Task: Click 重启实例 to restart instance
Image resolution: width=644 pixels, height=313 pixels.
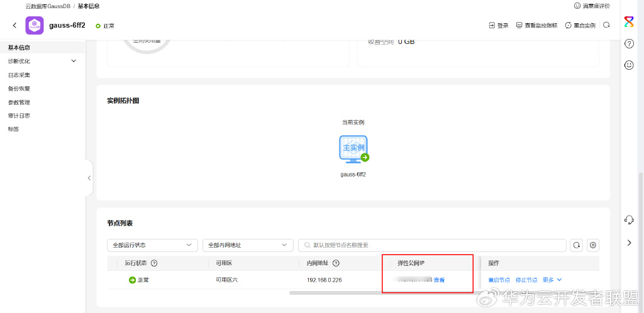Action: tap(580, 25)
